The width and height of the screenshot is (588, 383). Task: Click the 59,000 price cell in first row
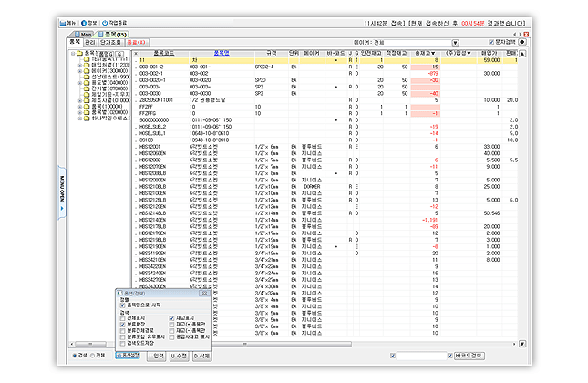[490, 60]
